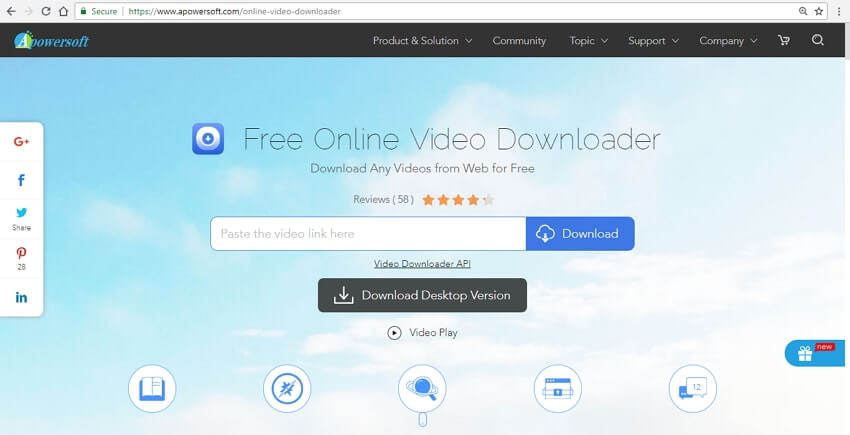Click the Download Any Videos from Web subtitle
Viewport: 850px width, 435px height.
point(422,169)
